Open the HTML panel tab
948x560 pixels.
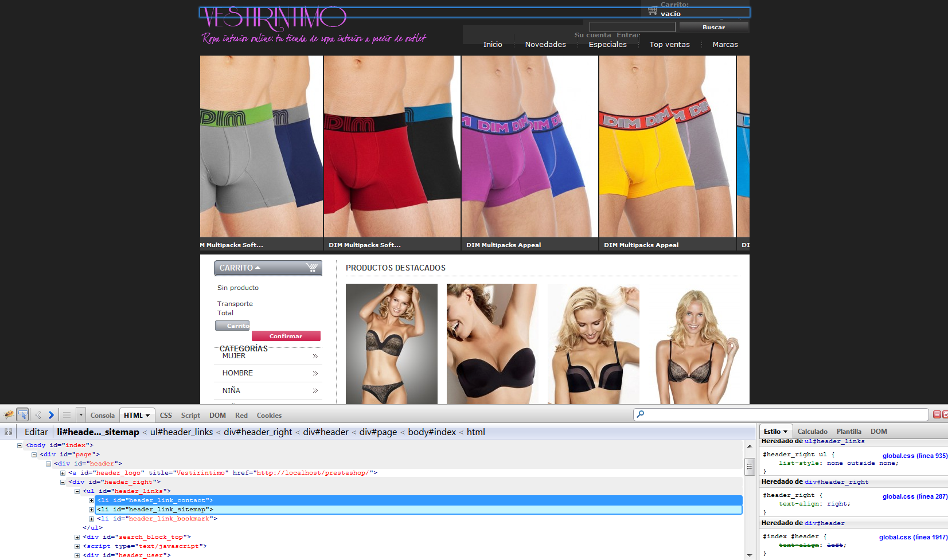click(x=136, y=415)
